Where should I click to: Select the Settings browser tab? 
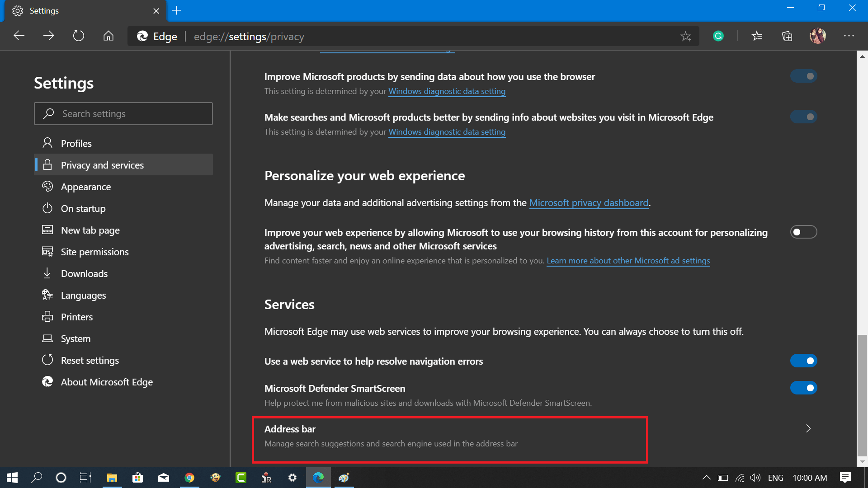85,11
